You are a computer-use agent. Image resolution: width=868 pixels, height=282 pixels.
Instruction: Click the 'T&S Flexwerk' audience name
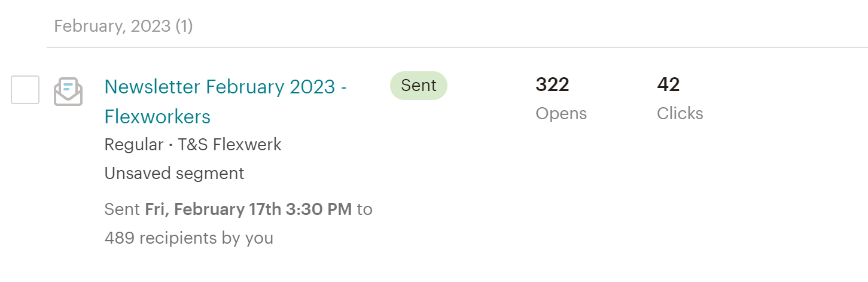pos(230,145)
